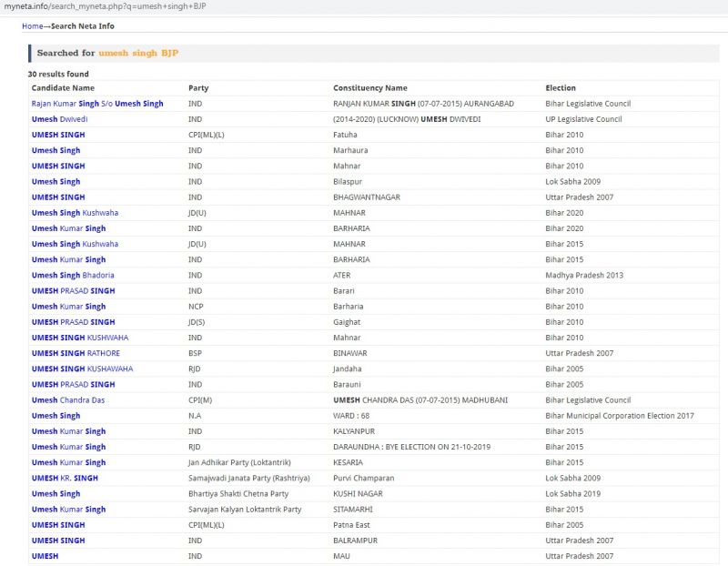Open Umesh Singh Kushwaha's Bihar 2020 entry
Viewport: 728px width, 566px height.
(75, 213)
